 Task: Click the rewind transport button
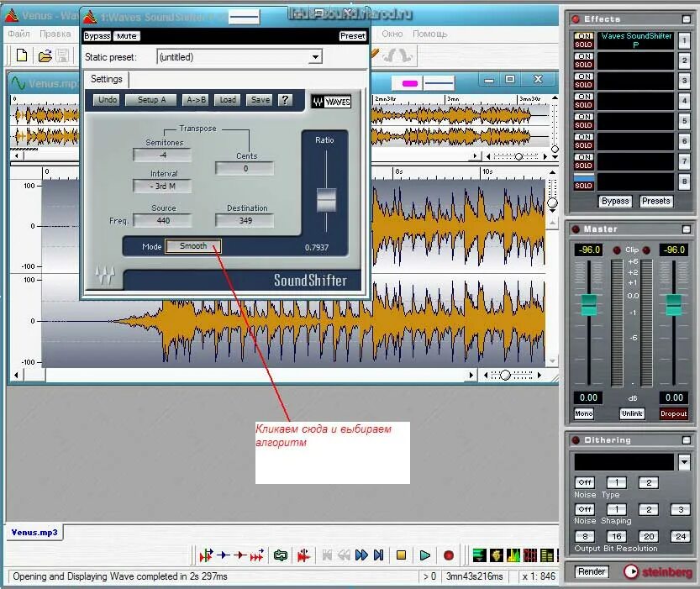pyautogui.click(x=345, y=555)
